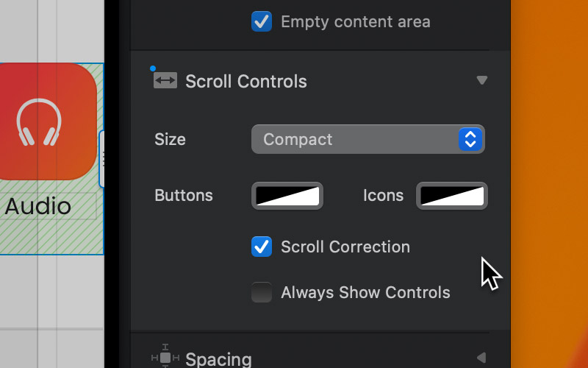Screen dimensions: 588x368
Task: Click the blue dot beside Scroll Controls
Action: 153,68
